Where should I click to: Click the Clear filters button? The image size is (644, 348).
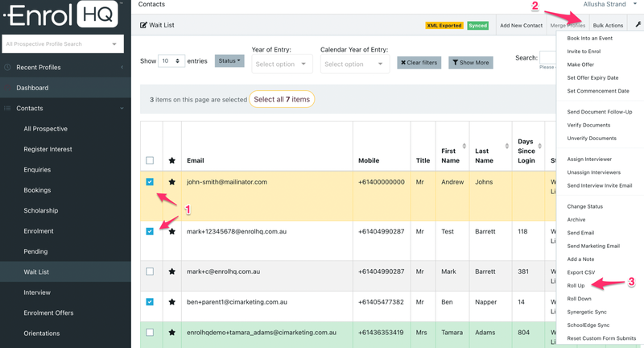point(419,62)
